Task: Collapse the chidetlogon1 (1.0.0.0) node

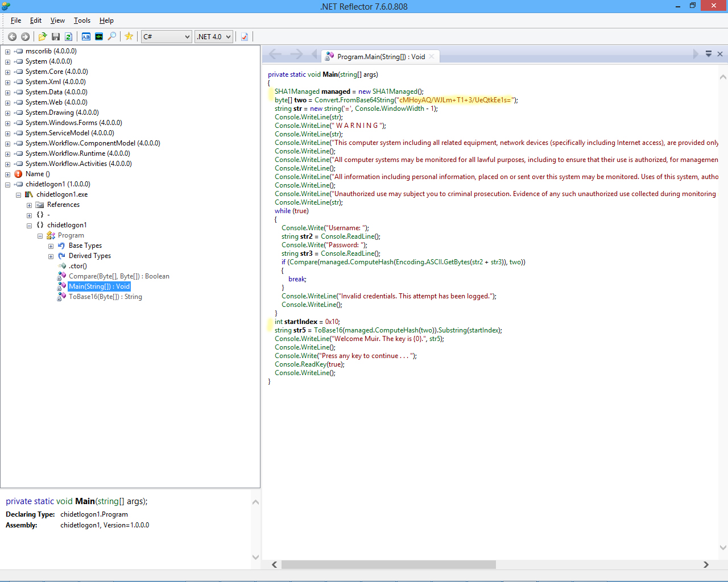Action: tap(7, 185)
